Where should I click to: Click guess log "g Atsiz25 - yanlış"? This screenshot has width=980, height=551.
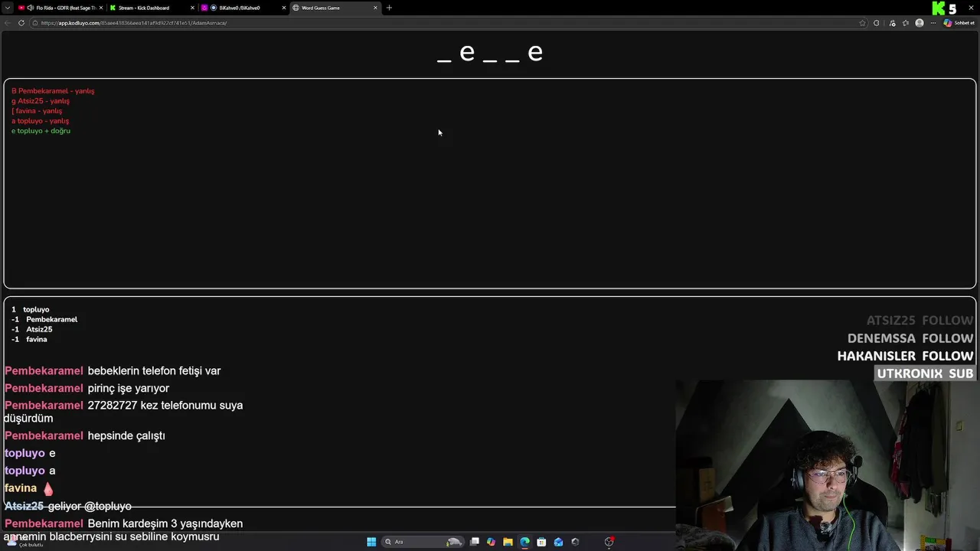click(x=41, y=101)
